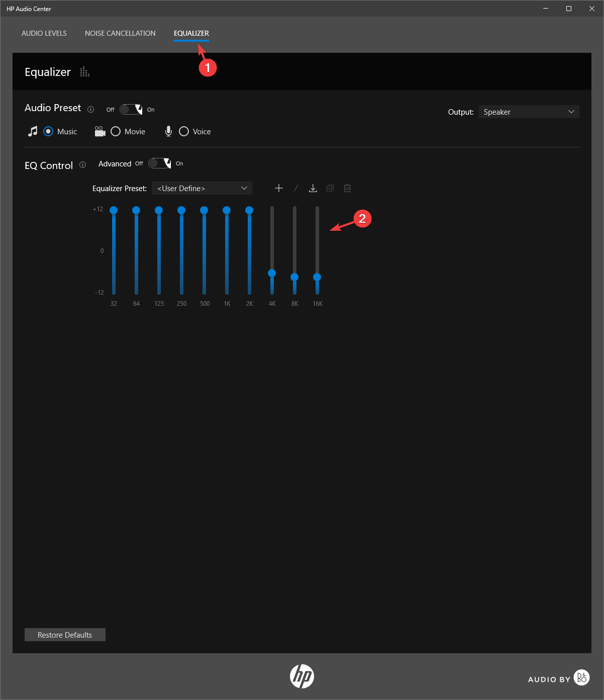Click the 1K slider handle
The image size is (604, 700).
(227, 210)
